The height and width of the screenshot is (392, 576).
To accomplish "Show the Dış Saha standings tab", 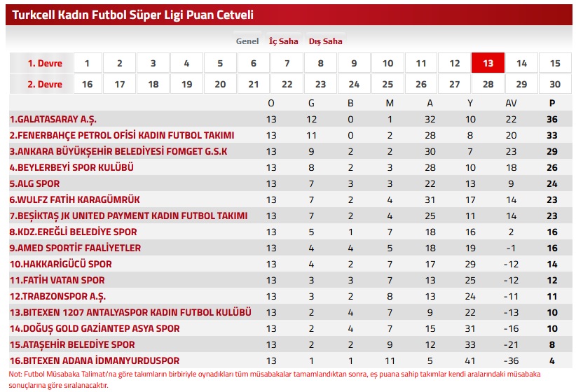I will point(326,41).
